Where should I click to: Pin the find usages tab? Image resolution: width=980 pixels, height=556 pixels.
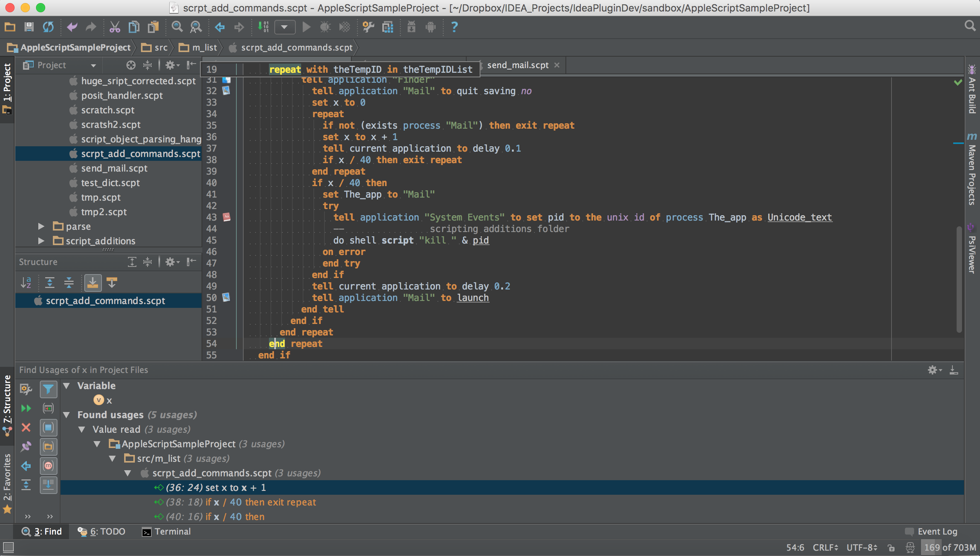pos(26,446)
